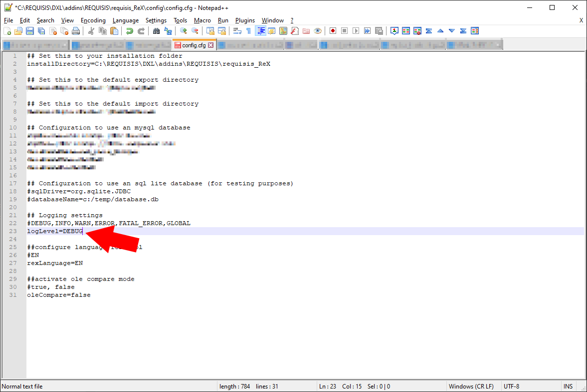
Task: Click the Zoom In magnifier icon
Action: (x=184, y=31)
